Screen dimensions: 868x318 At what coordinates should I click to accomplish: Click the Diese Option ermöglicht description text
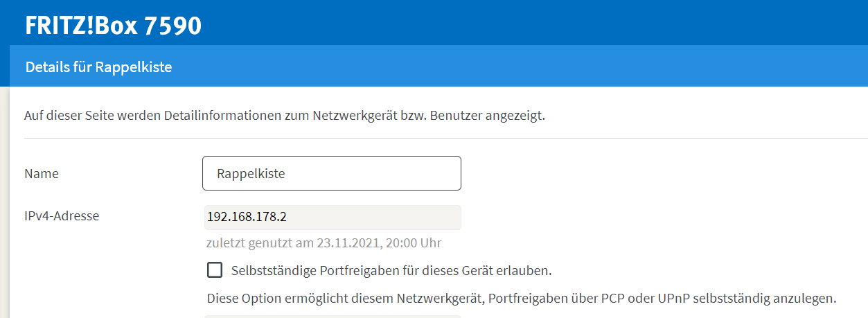tap(521, 299)
